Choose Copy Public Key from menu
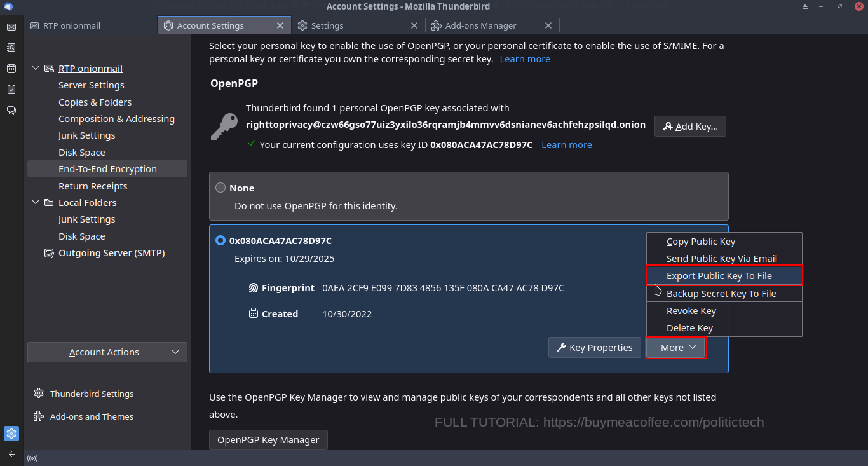This screenshot has width=868, height=466. point(724,242)
